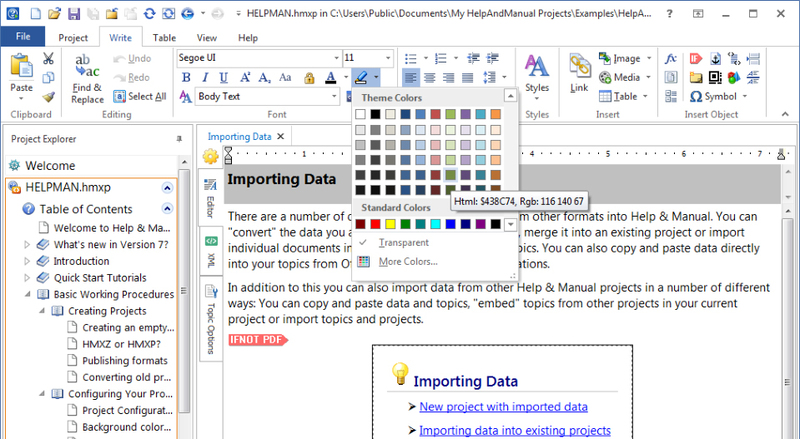Center-align the paragraph
The image size is (800, 439).
[430, 78]
